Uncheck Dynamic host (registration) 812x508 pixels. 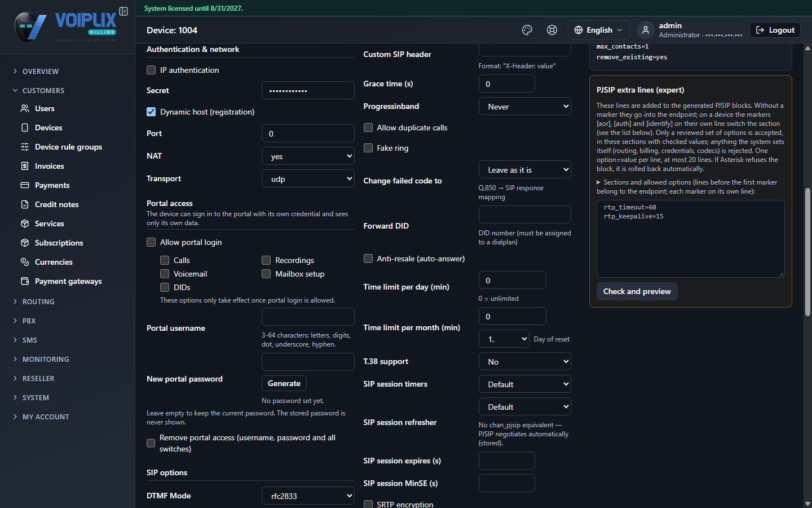coord(151,112)
